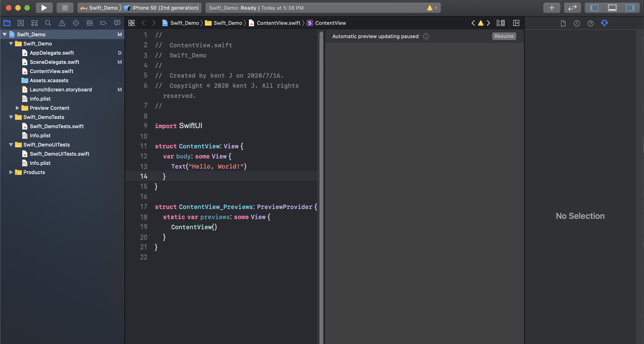Image resolution: width=644 pixels, height=344 pixels.
Task: Click the Resume preview button
Action: click(504, 36)
